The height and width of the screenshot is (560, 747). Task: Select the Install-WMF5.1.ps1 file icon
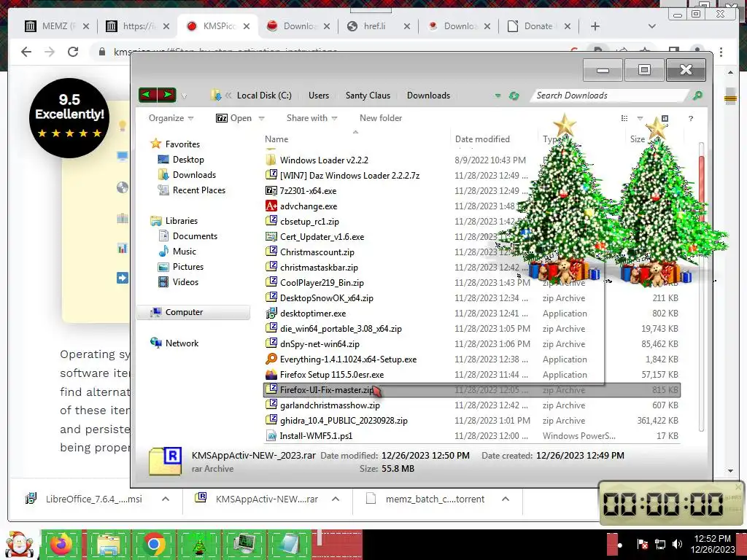271,435
